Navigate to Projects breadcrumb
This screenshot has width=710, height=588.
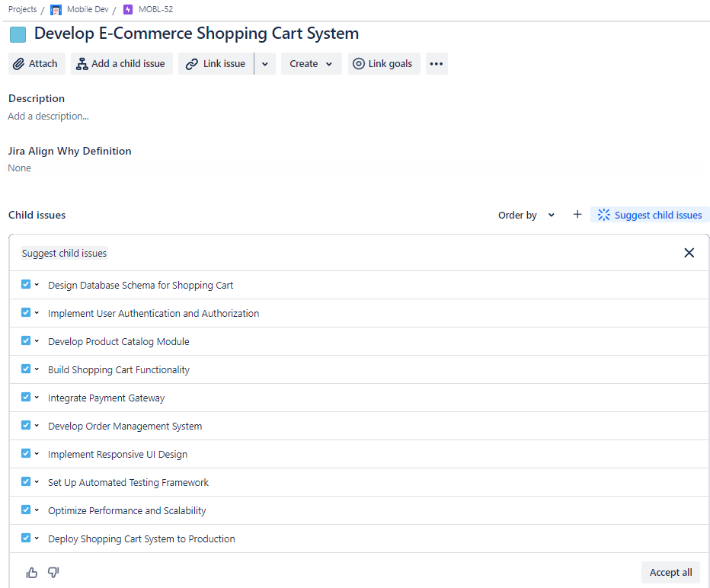(x=22, y=9)
